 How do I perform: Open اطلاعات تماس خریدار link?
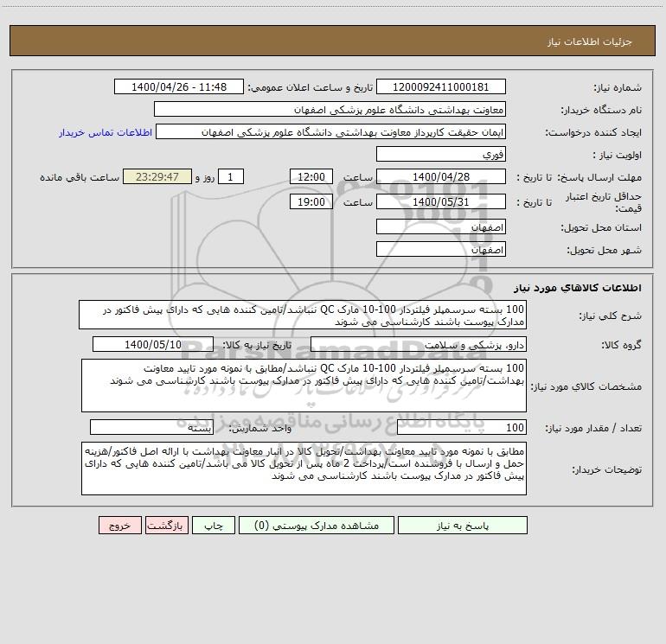[x=106, y=132]
